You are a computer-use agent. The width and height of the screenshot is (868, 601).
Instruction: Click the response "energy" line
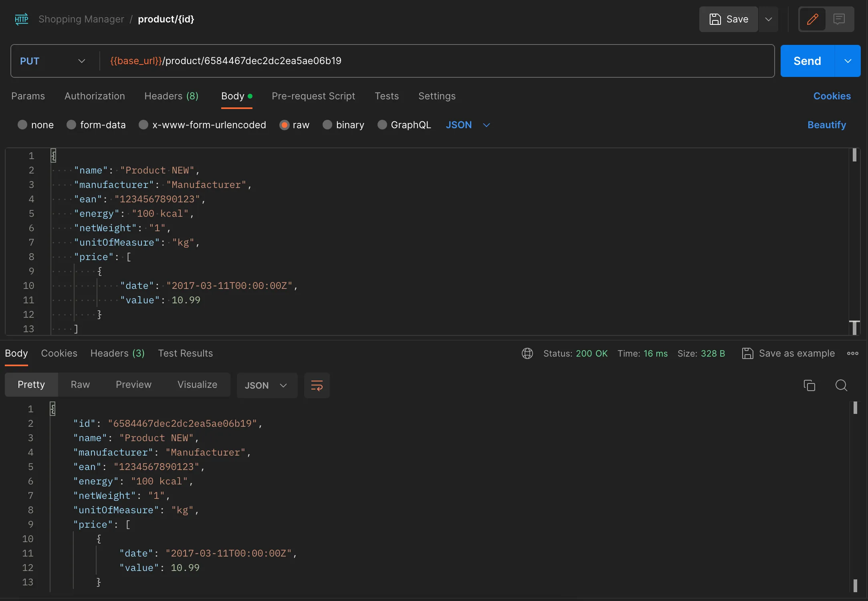(133, 481)
